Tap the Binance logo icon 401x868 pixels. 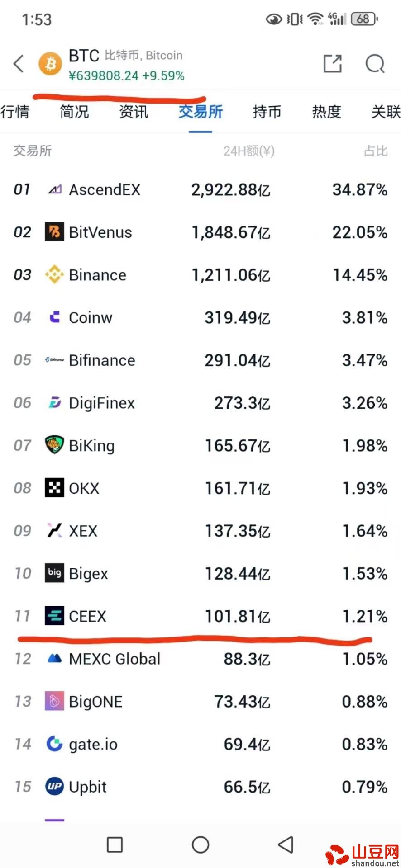pyautogui.click(x=54, y=275)
